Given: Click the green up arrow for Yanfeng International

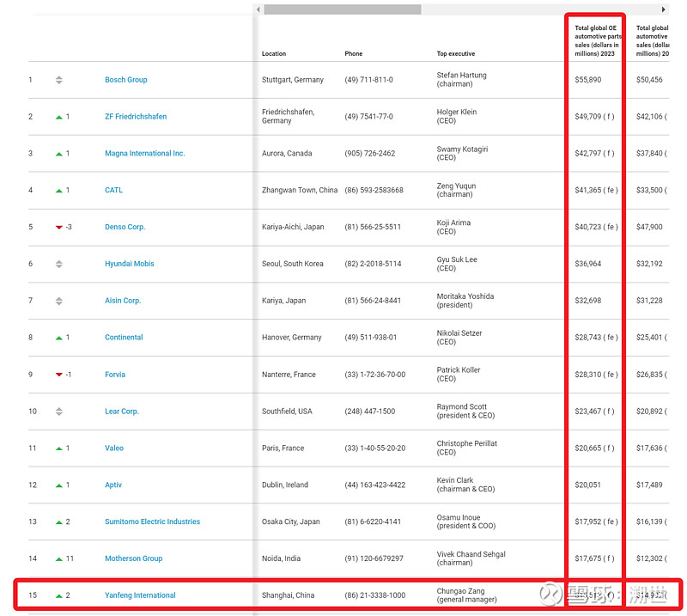Looking at the screenshot, I should pyautogui.click(x=59, y=596).
